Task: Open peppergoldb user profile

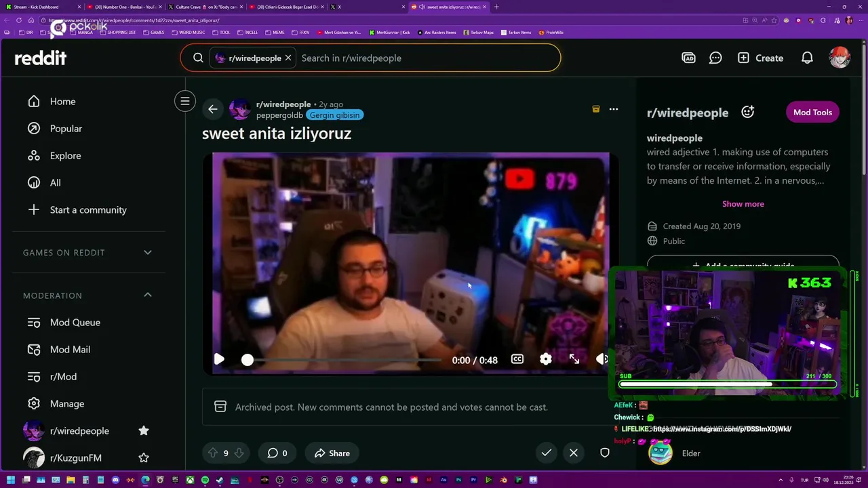Action: point(279,115)
